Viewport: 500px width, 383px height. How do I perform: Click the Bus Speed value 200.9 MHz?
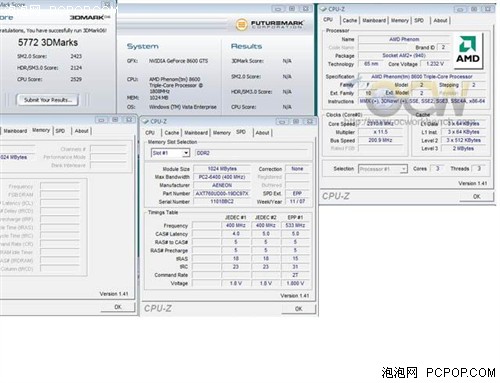[x=380, y=140]
